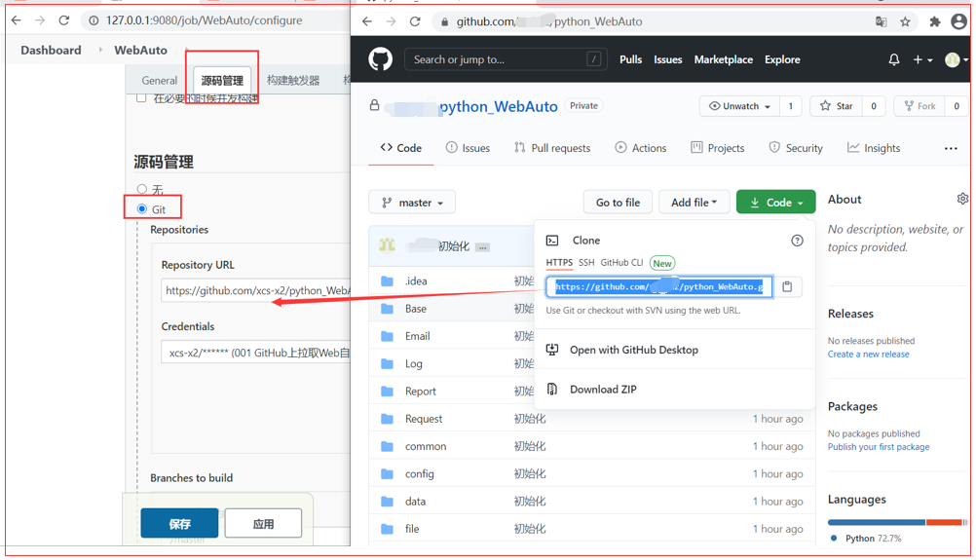This screenshot has height=560, width=976.
Task: Open the Report folder
Action: click(x=420, y=392)
